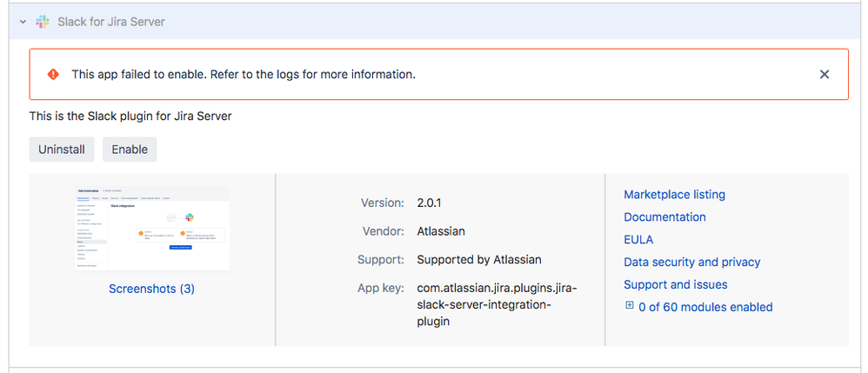Image resolution: width=868 pixels, height=373 pixels.
Task: Open Support and issues link
Action: click(x=676, y=284)
